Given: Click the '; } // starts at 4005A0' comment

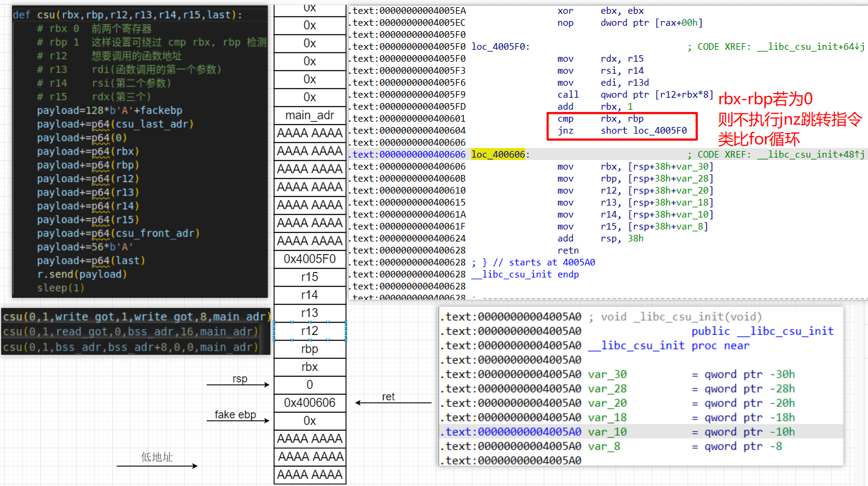Looking at the screenshot, I should 534,262.
